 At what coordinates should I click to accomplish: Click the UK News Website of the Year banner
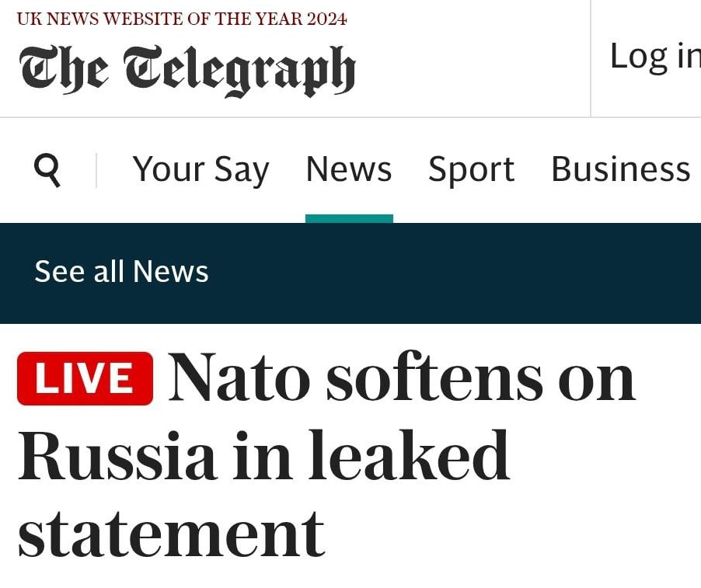tap(182, 19)
